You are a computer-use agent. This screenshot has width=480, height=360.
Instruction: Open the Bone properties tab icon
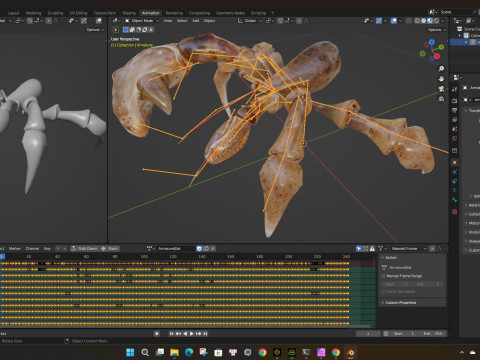click(455, 200)
